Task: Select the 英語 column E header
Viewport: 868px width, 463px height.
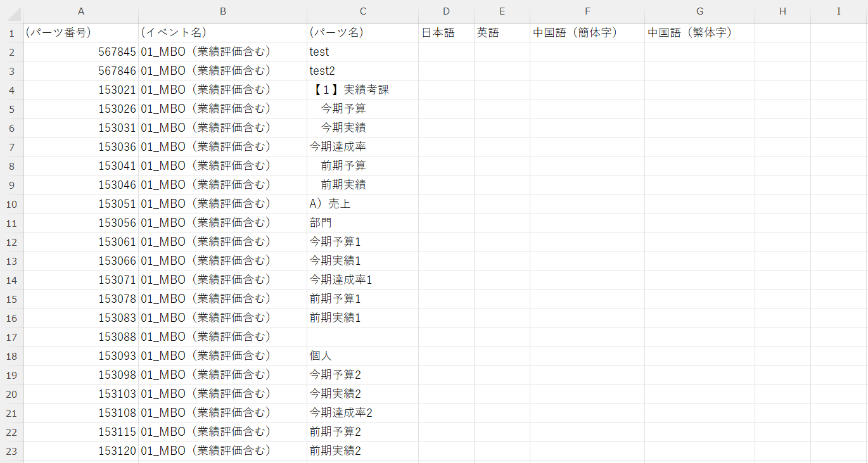Action: point(502,11)
